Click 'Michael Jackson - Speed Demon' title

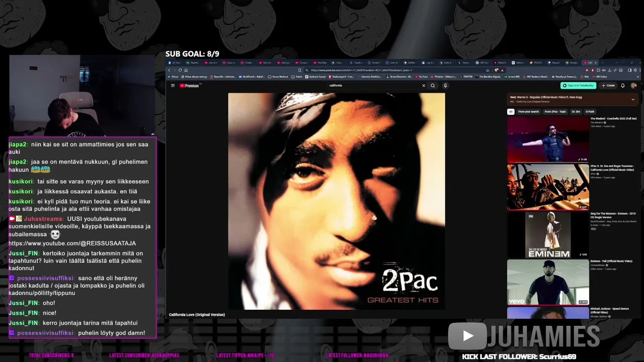[610, 311]
